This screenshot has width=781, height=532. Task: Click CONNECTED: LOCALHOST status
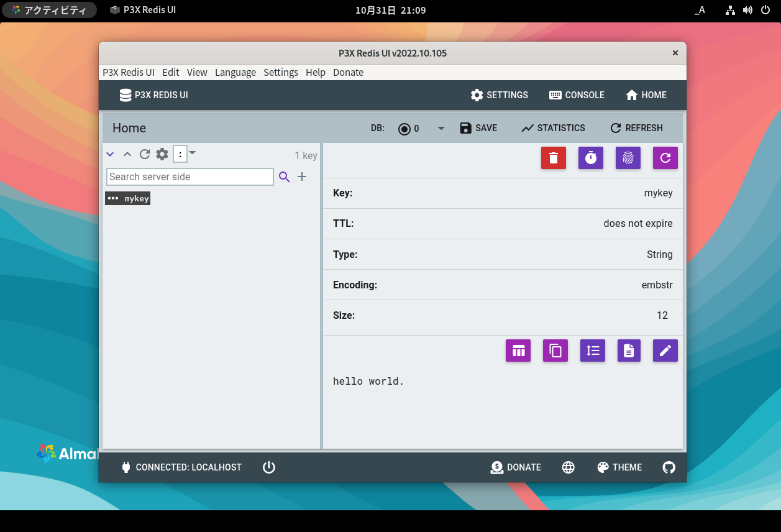point(181,467)
